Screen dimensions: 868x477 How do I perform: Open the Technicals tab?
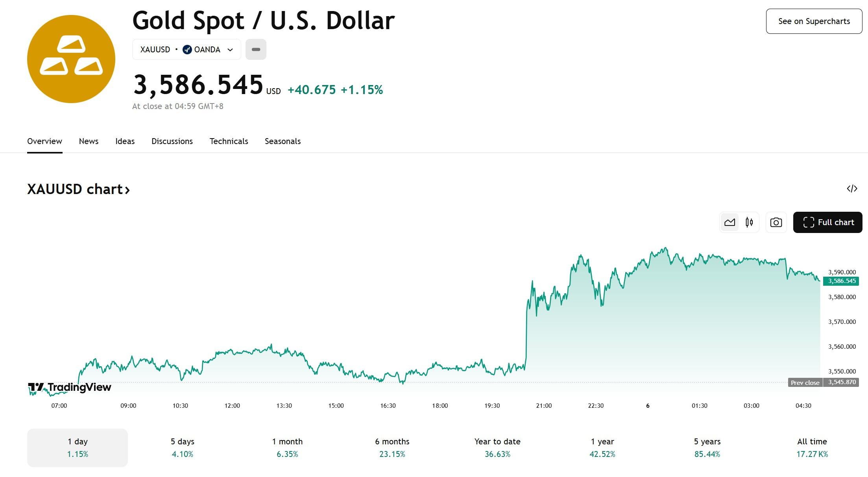coord(229,141)
